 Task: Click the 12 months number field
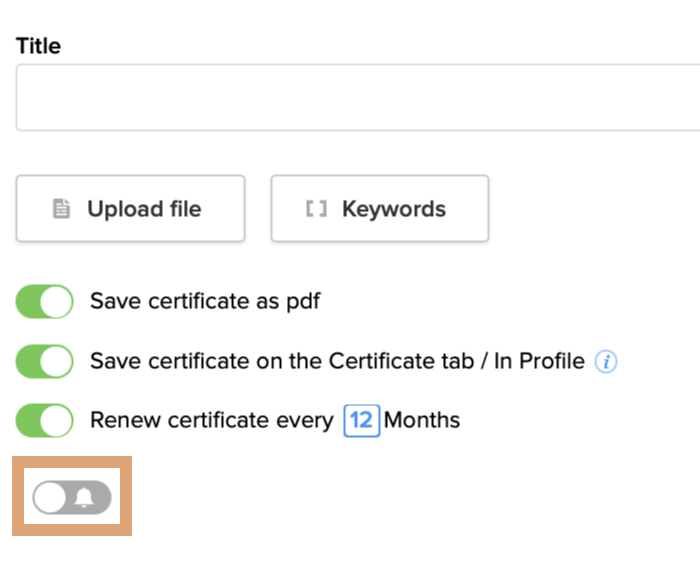pos(361,420)
